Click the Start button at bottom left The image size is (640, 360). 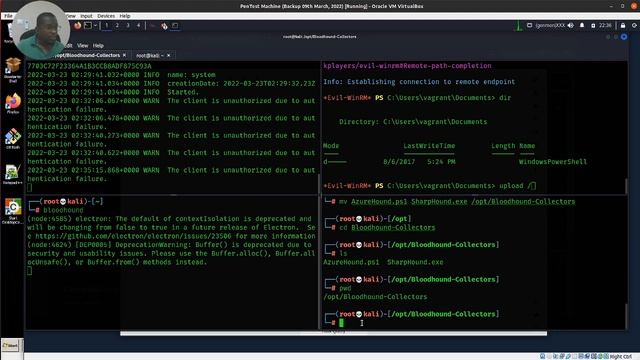(x=10, y=345)
